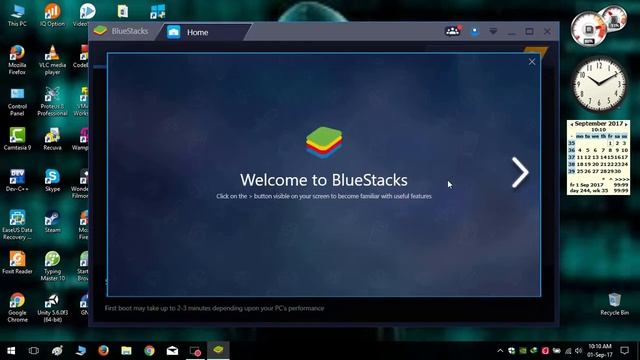Select the Mozilla Firefox desktop icon

(x=17, y=60)
